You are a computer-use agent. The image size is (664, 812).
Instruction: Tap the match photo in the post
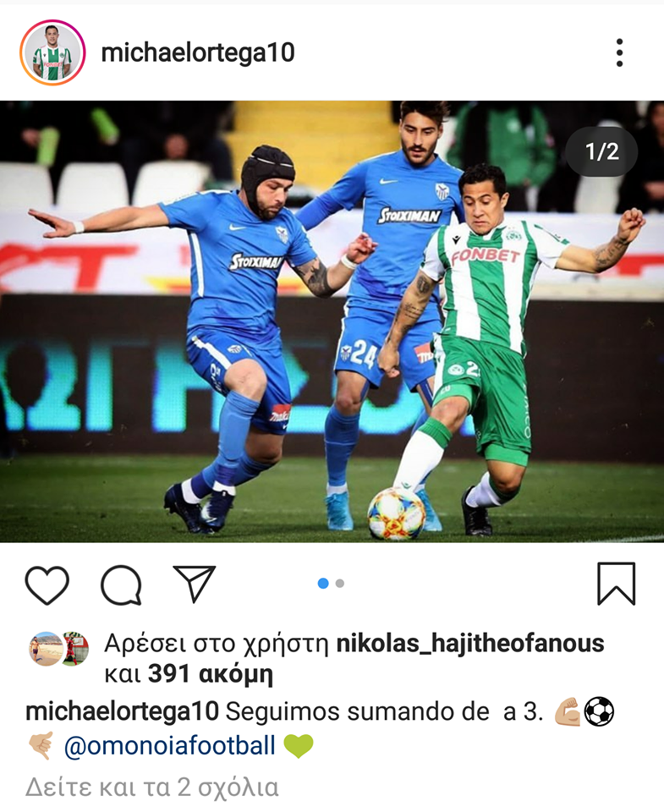click(x=332, y=321)
